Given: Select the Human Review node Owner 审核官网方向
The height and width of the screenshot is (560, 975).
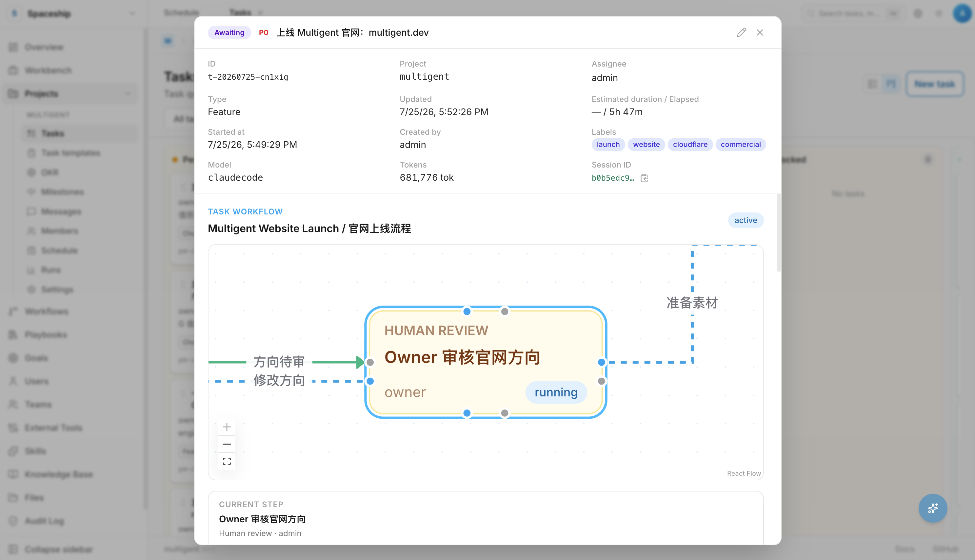Looking at the screenshot, I should pyautogui.click(x=486, y=362).
